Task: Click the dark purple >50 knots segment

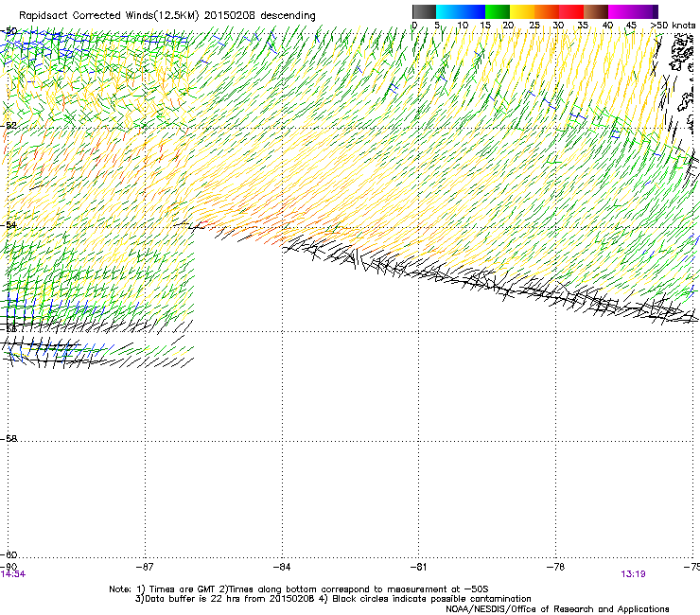Action: click(x=654, y=11)
